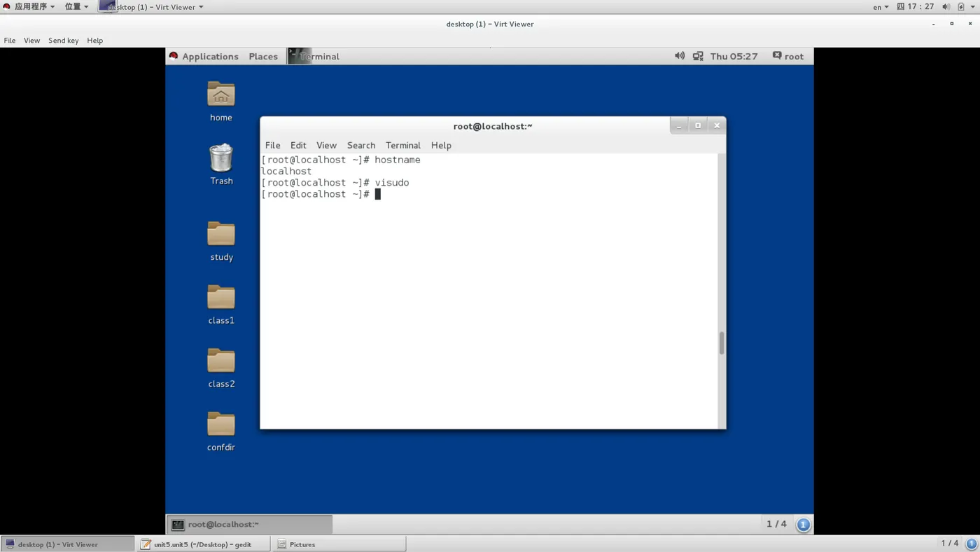Open the host 位置 menu

[x=76, y=6]
